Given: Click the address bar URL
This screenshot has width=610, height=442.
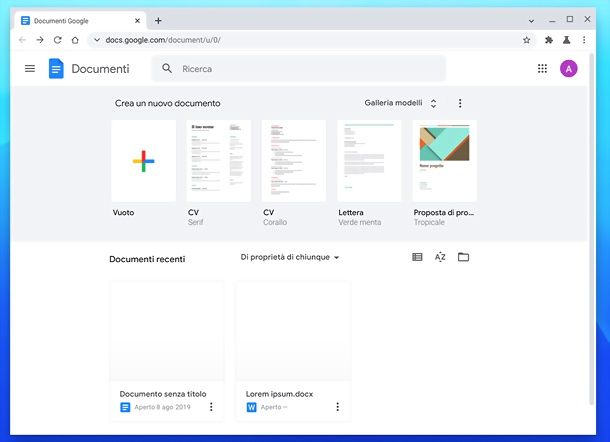Looking at the screenshot, I should (x=163, y=40).
